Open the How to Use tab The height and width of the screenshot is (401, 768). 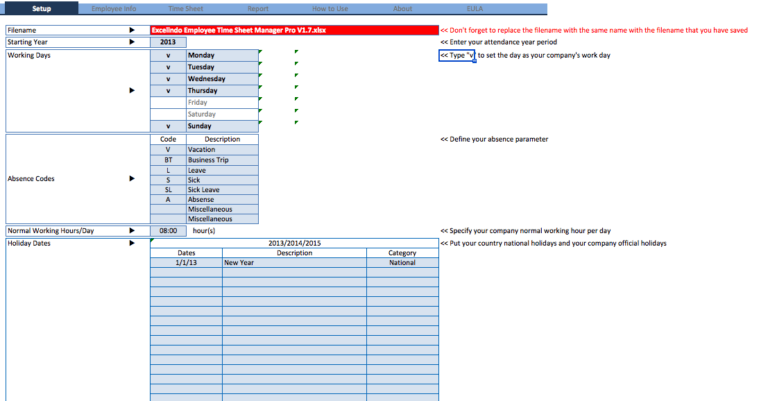click(x=330, y=8)
